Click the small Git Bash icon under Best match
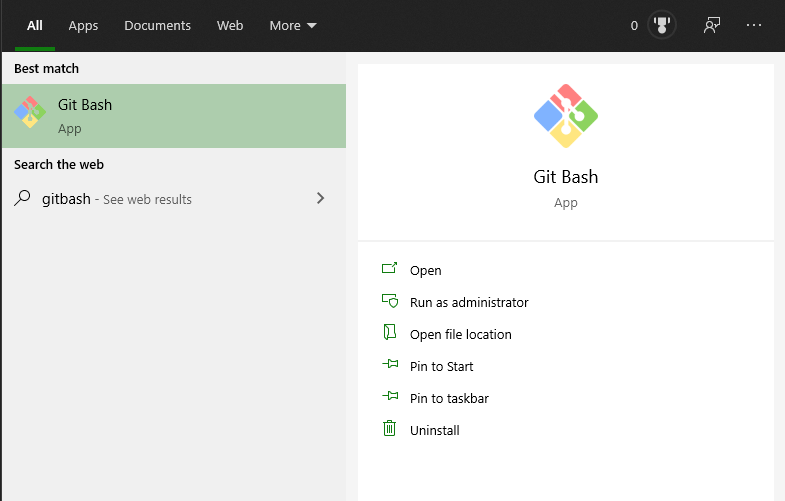 (x=30, y=113)
